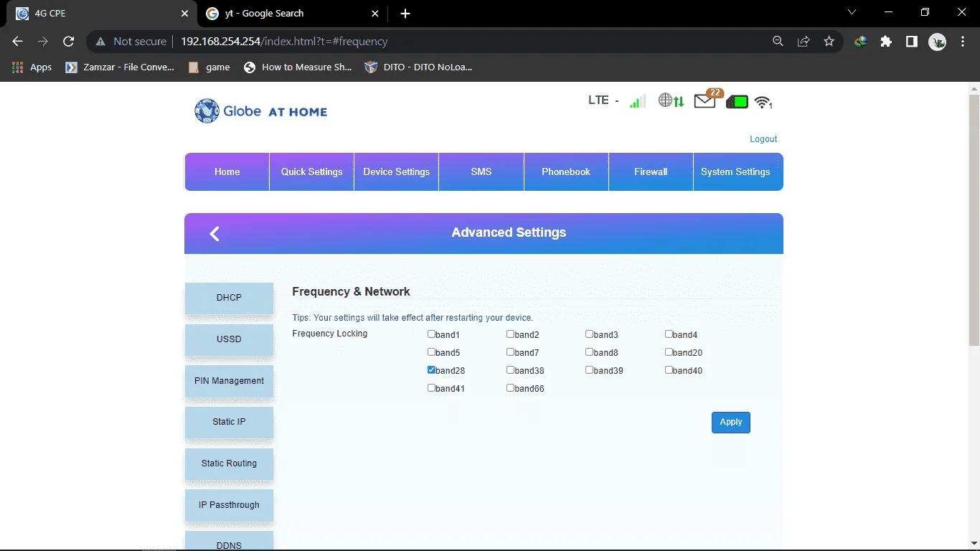Open the tab search chevron

coord(852,12)
